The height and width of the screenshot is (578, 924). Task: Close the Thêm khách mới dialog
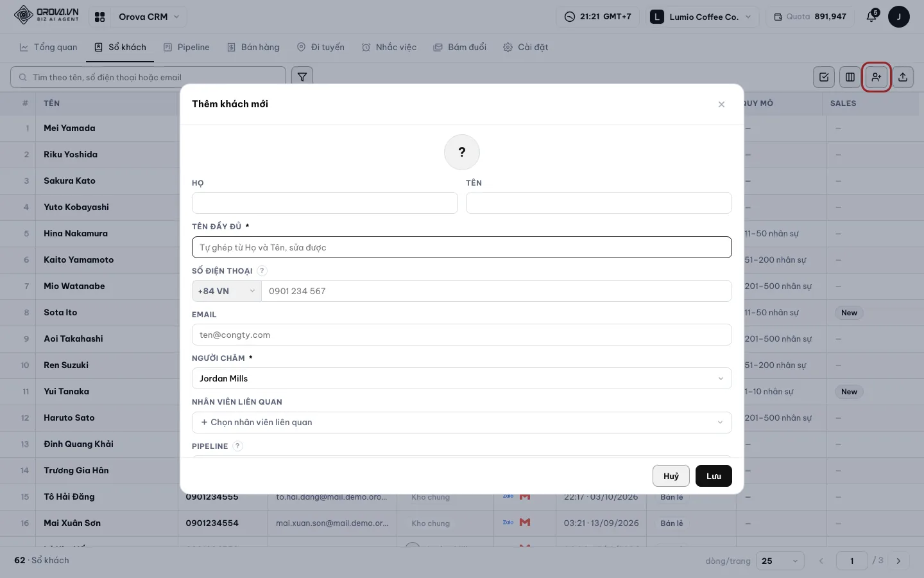tap(721, 104)
